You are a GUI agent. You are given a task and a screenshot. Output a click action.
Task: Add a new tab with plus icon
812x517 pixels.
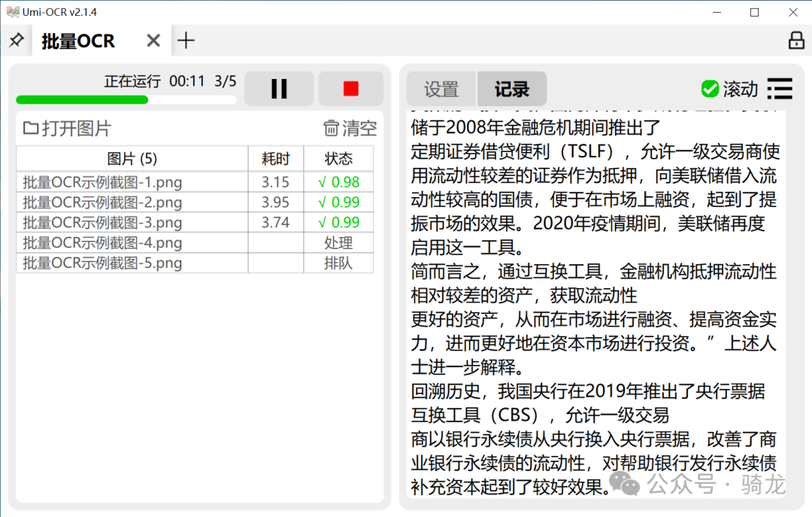[x=186, y=41]
